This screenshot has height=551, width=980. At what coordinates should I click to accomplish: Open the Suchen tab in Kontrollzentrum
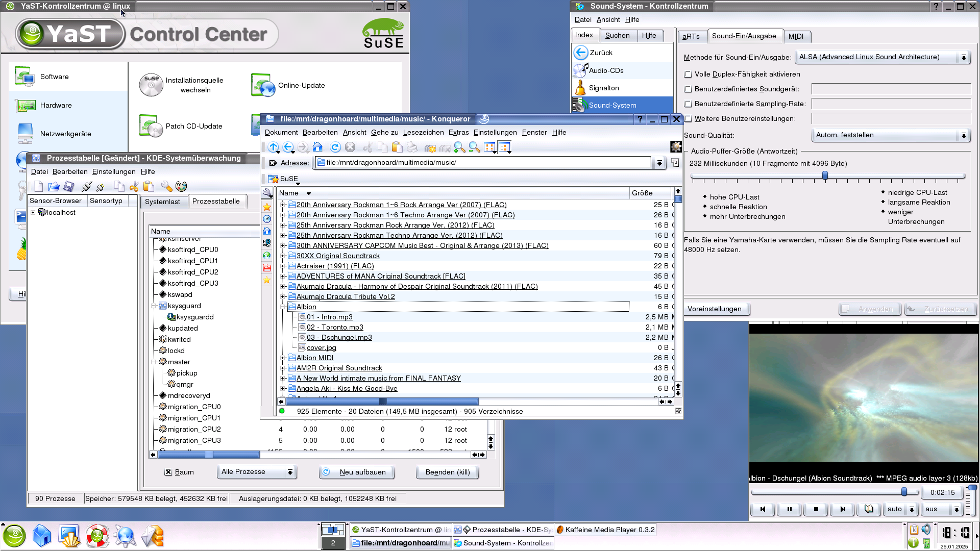coord(617,36)
